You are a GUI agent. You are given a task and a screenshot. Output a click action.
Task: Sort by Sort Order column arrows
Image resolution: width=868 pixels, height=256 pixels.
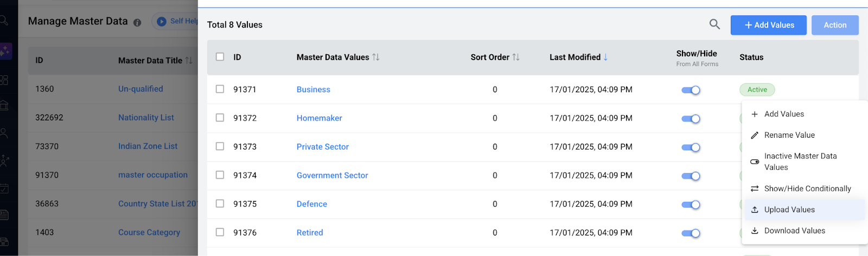coord(516,57)
